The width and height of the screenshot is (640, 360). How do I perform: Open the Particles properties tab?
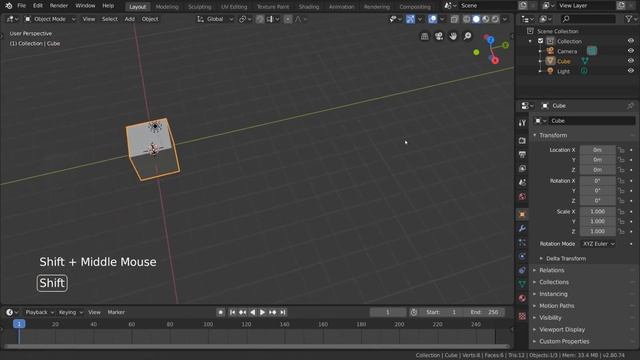point(522,242)
